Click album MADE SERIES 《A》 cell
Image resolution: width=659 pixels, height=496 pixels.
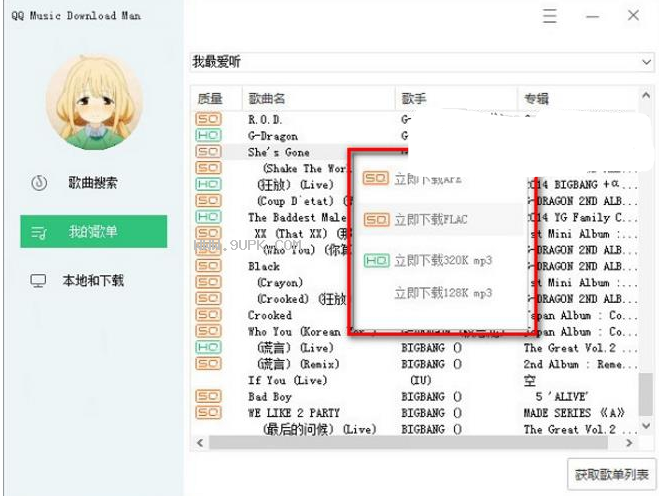(574, 413)
